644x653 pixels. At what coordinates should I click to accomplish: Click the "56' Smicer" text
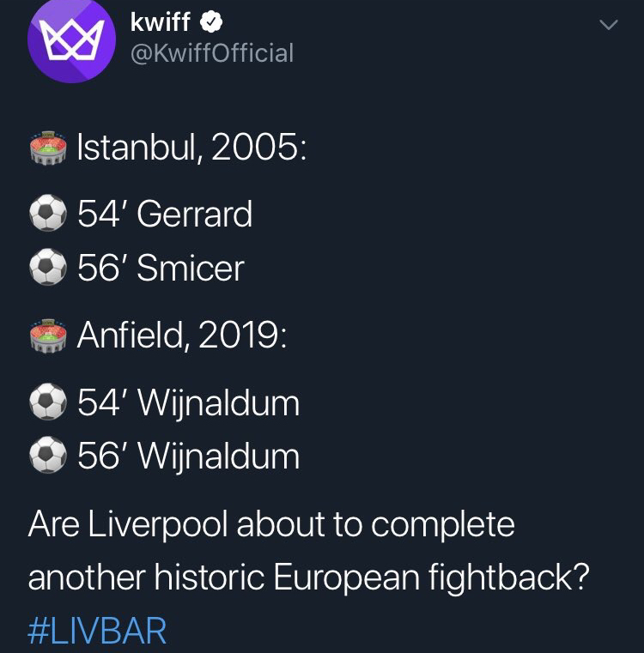click(x=161, y=269)
